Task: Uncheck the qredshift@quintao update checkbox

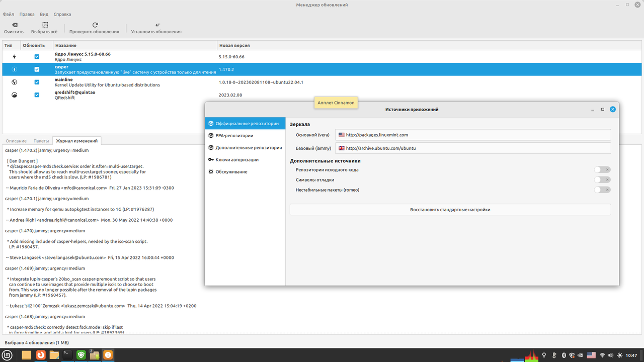Action: coord(37,95)
